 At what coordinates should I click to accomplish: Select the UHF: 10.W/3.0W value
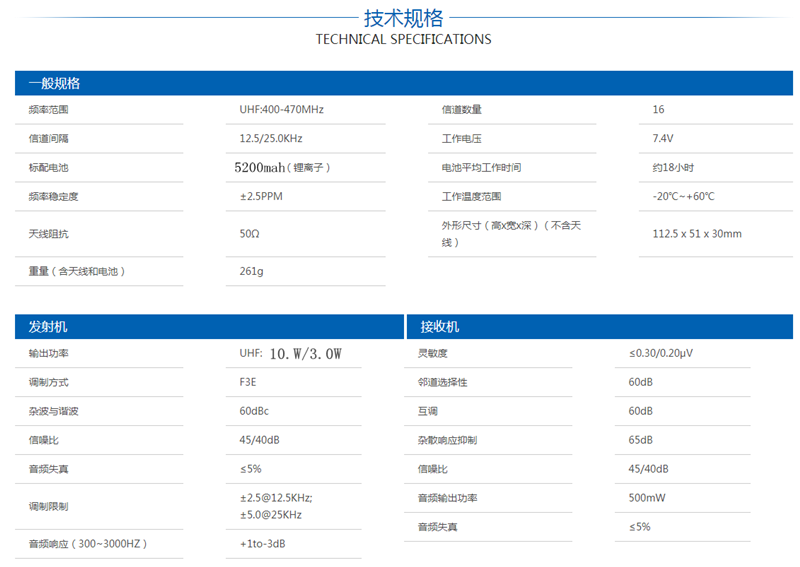[290, 354]
